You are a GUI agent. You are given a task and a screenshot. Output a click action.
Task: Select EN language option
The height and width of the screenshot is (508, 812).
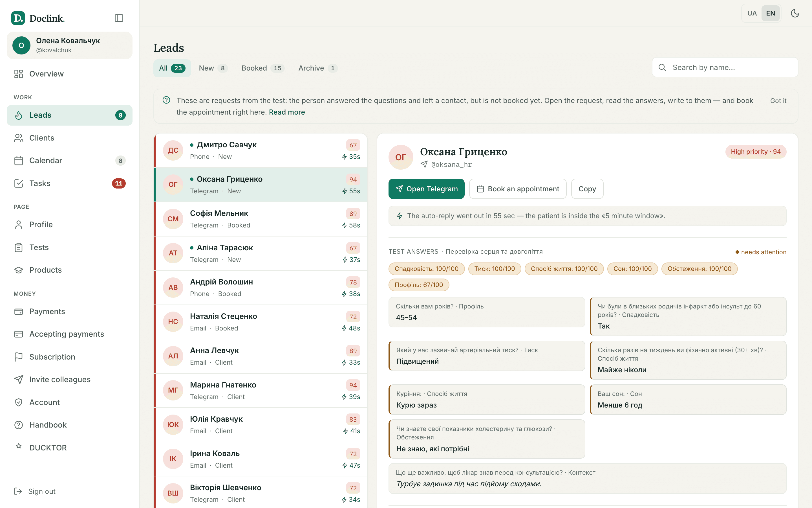tap(770, 14)
